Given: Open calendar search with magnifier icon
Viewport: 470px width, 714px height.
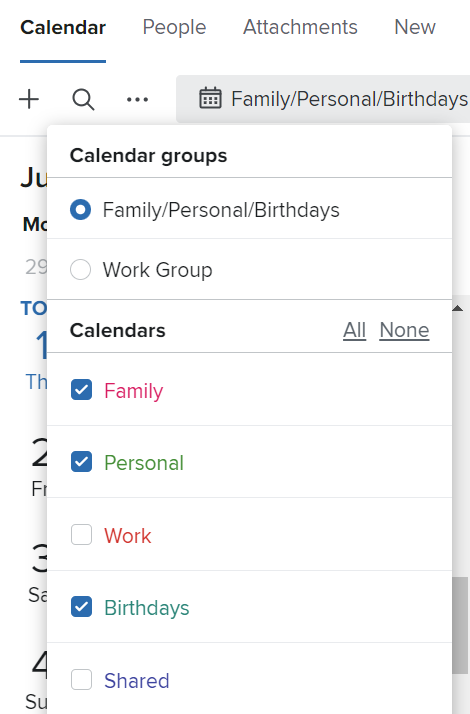Looking at the screenshot, I should (83, 99).
